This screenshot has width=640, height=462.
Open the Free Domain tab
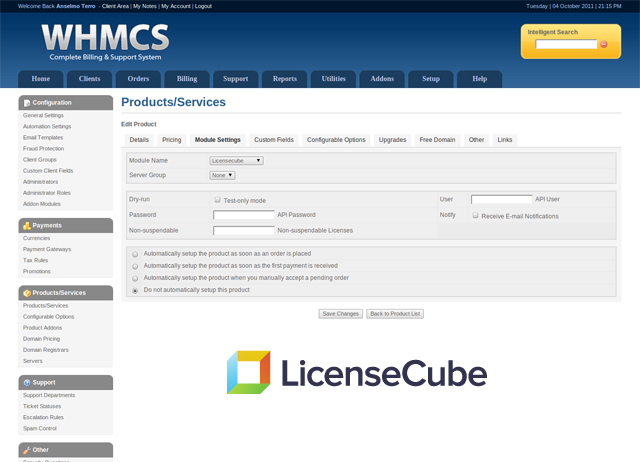pyautogui.click(x=438, y=140)
